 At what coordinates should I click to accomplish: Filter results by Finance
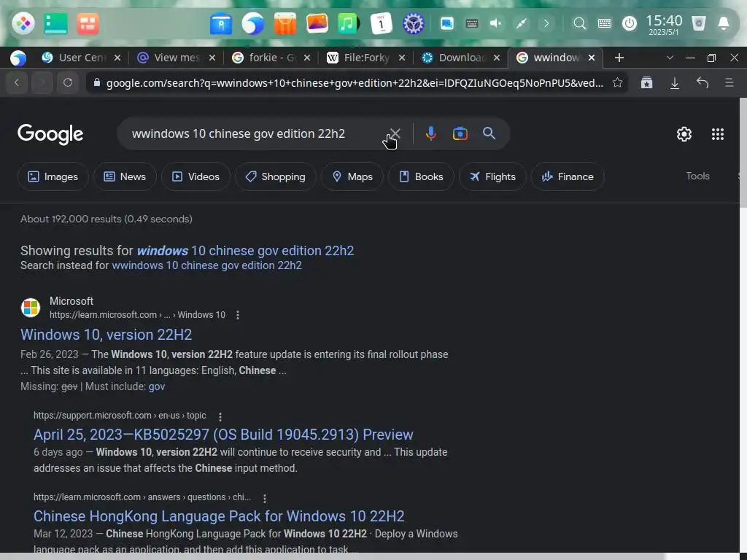[568, 176]
